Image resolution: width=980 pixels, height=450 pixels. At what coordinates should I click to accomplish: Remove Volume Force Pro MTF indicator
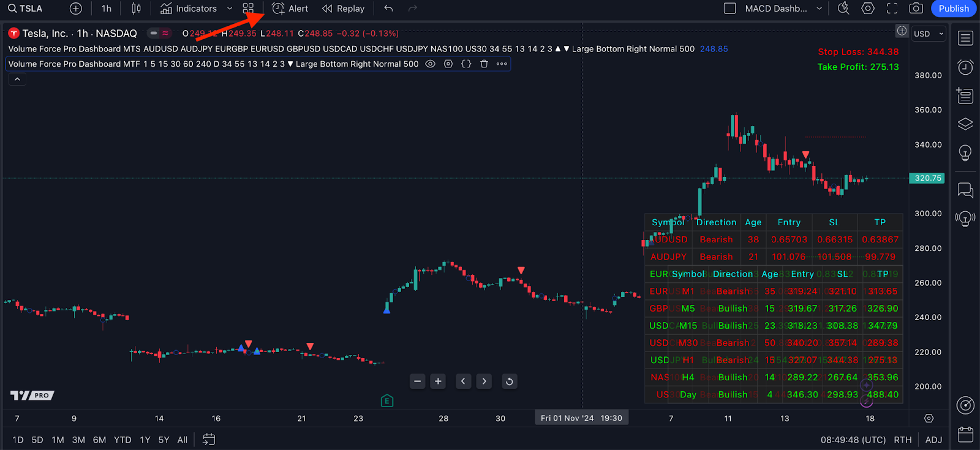pos(484,64)
